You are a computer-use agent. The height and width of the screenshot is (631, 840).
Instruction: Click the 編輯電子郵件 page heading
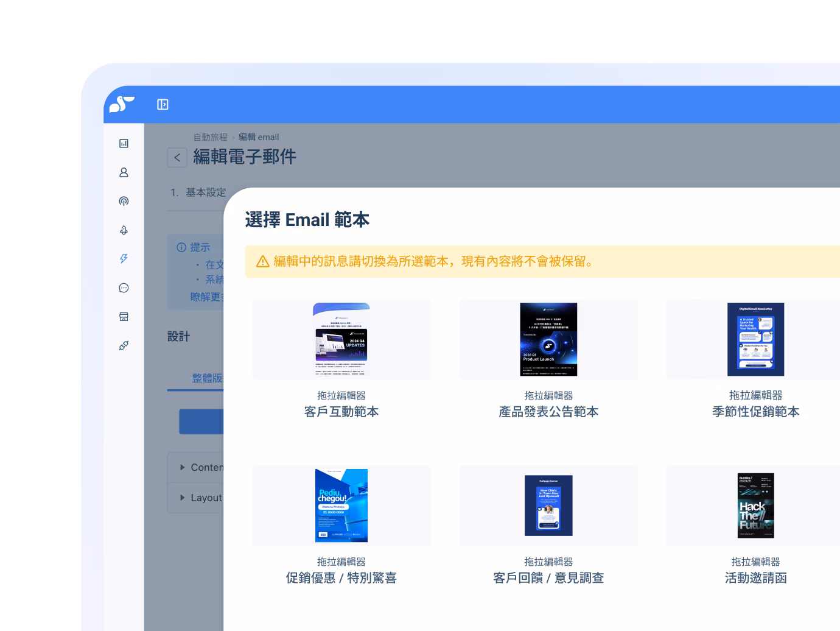(245, 157)
